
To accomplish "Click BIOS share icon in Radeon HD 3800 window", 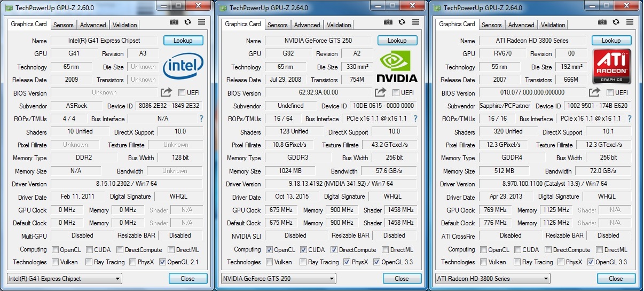I will click(x=594, y=92).
